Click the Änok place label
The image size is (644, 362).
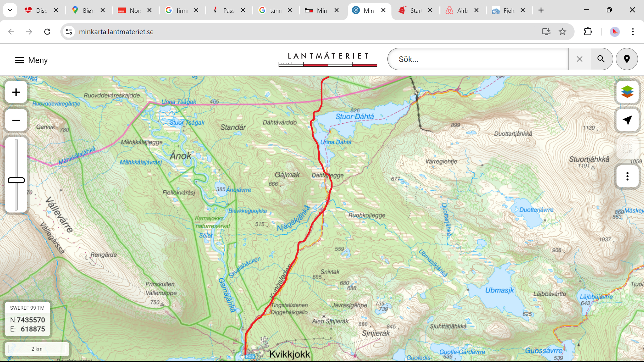coord(180,156)
